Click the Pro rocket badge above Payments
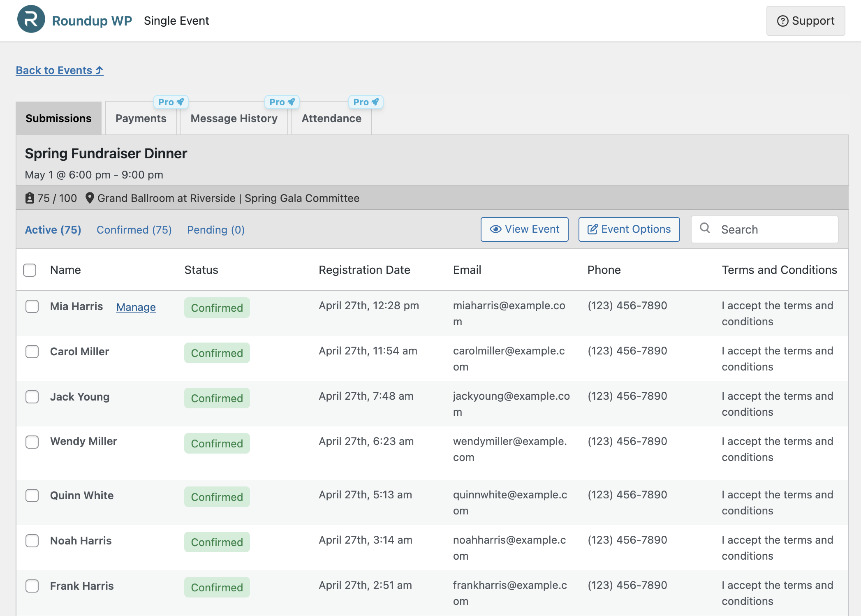Viewport: 861px width, 616px height. (x=171, y=102)
